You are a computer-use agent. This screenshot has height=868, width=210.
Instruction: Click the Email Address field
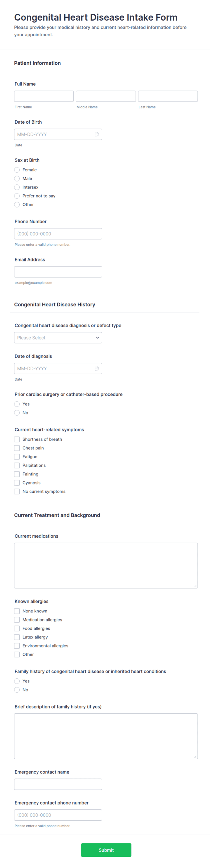(58, 272)
